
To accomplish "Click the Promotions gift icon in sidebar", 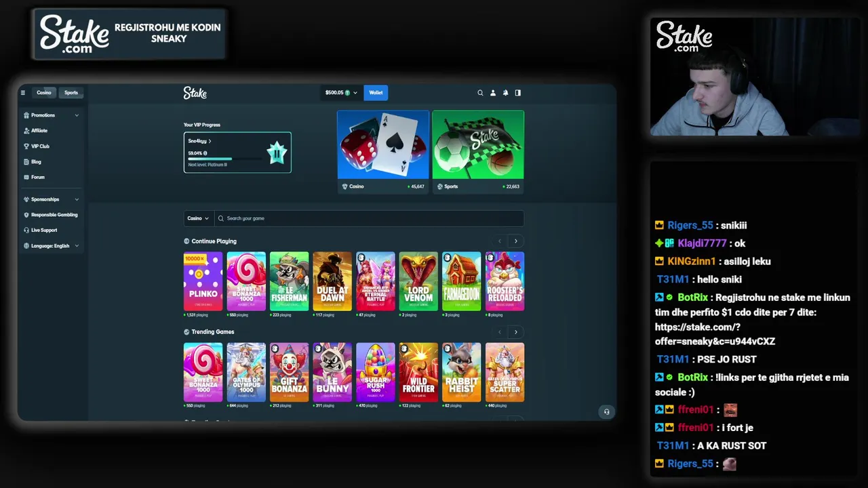I will (x=26, y=115).
